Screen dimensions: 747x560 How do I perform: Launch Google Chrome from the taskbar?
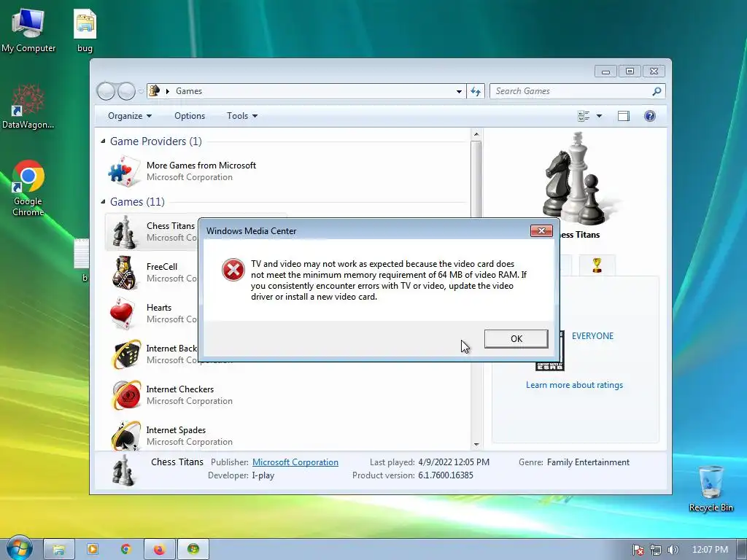tap(125, 550)
